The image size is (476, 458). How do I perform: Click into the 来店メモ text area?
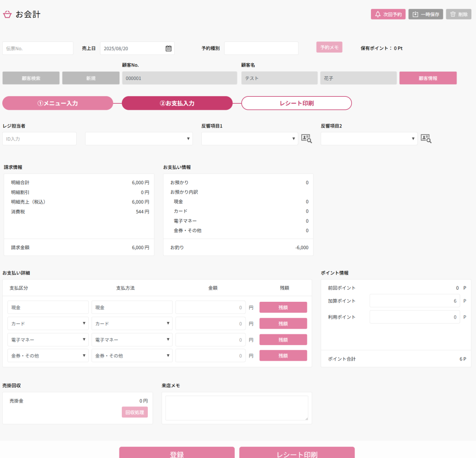(237, 408)
